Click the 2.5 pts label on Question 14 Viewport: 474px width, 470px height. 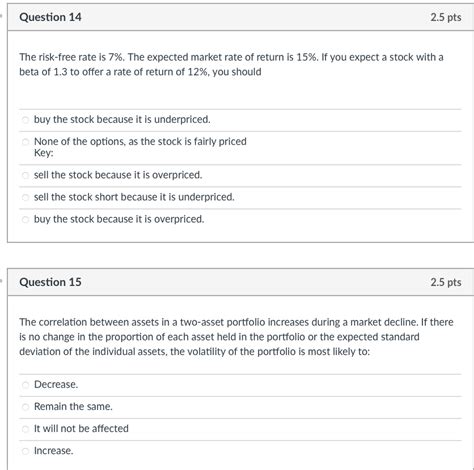446,17
